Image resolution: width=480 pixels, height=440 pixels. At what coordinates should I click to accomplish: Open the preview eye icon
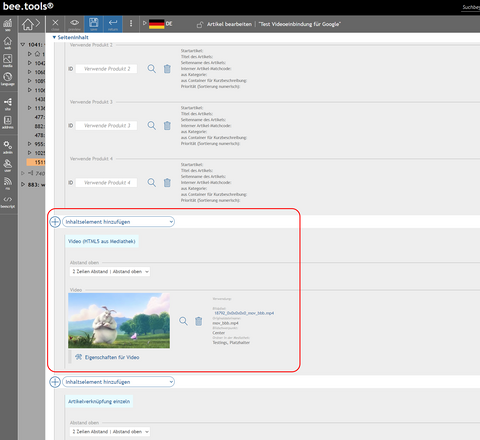point(74,24)
